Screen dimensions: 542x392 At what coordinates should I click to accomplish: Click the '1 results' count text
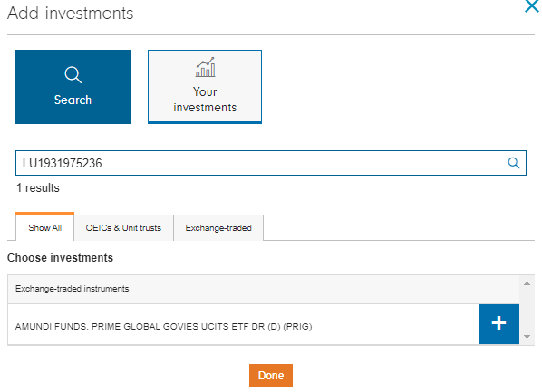(38, 188)
